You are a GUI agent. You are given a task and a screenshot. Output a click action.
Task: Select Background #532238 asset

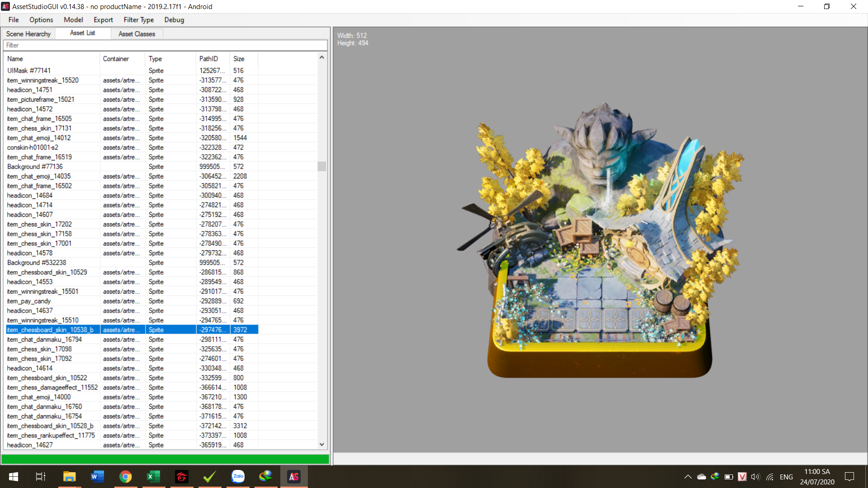[x=132, y=263]
